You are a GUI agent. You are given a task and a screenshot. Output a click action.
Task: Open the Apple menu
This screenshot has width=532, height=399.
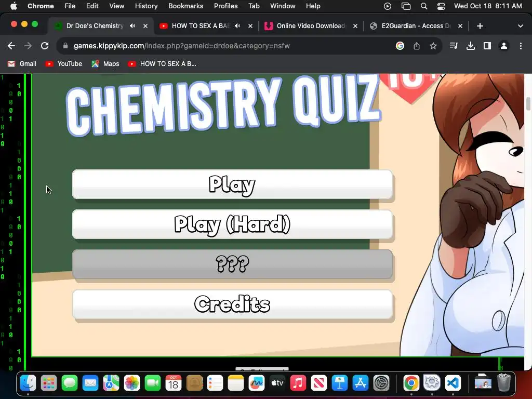pyautogui.click(x=13, y=6)
